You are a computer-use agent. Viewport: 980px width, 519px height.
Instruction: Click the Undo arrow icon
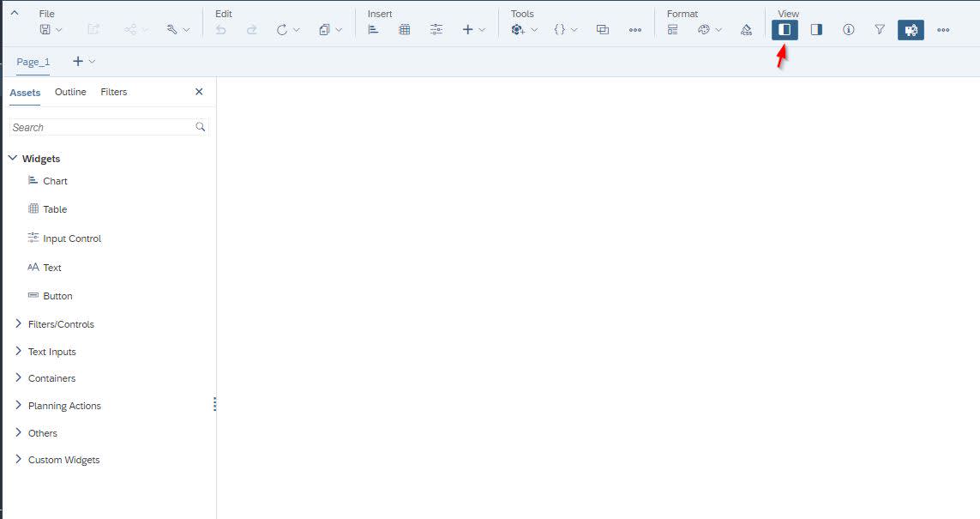click(220, 29)
